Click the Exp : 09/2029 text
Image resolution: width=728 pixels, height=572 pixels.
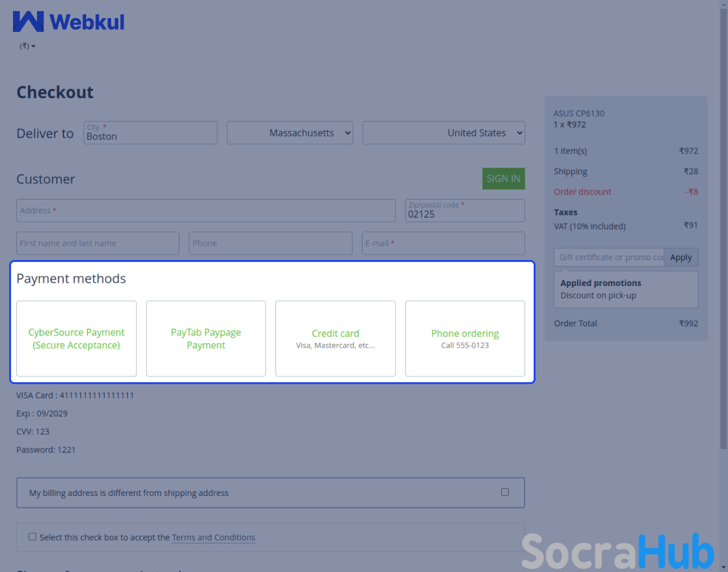click(x=42, y=413)
